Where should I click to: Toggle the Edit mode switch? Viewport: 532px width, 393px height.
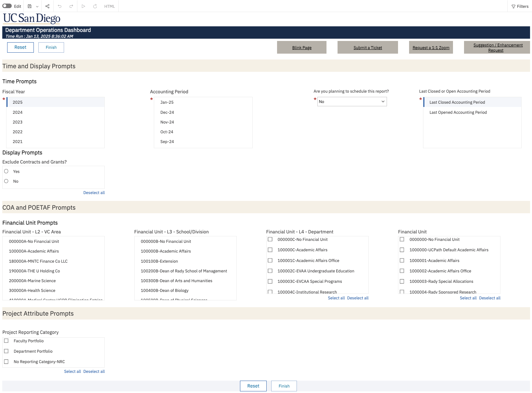point(7,6)
